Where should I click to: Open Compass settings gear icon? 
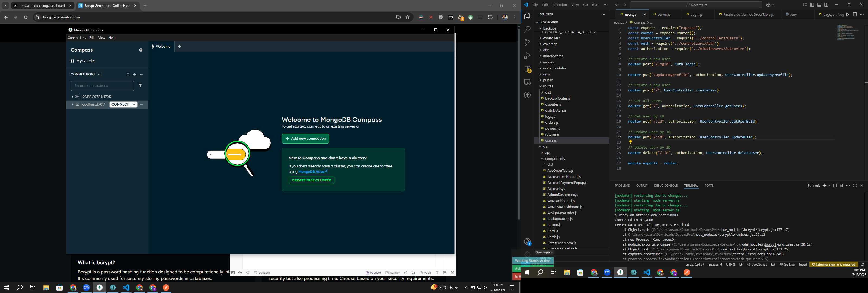pos(141,50)
